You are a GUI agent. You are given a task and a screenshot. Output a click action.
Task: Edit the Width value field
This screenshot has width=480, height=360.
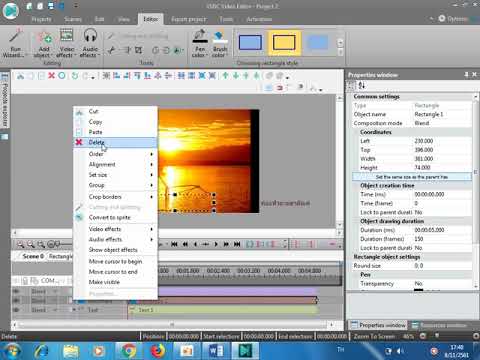(x=442, y=159)
